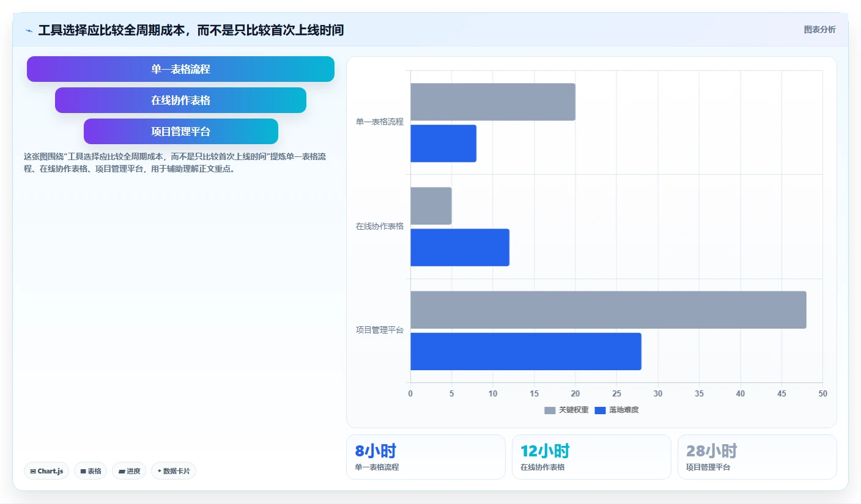Click the 表格 tag chip
Screen dimensions: 861x504
(x=91, y=471)
